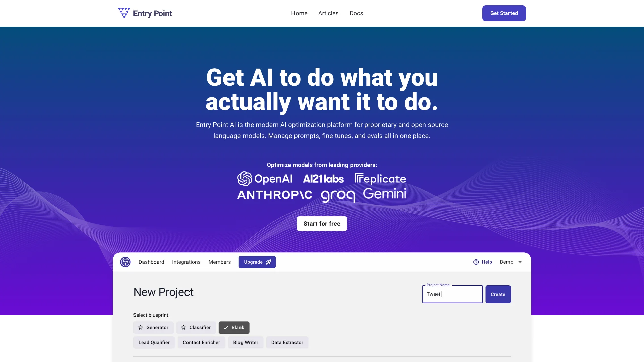The image size is (644, 362).
Task: Select the Generator blueprint option
Action: 154,327
